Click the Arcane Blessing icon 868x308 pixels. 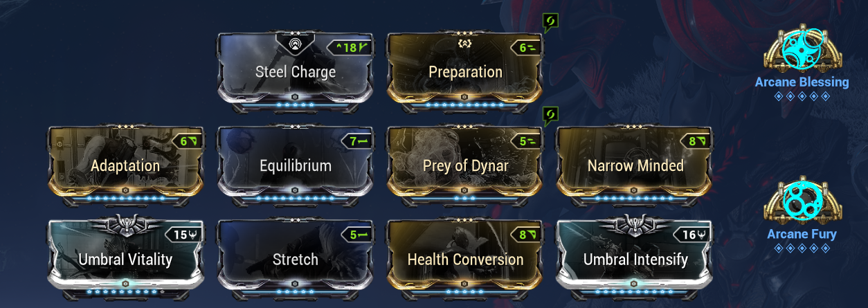click(x=802, y=50)
